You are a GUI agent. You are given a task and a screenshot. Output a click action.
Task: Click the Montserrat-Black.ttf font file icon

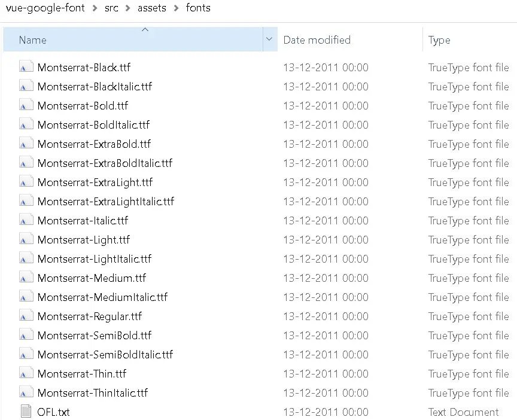pyautogui.click(x=26, y=66)
